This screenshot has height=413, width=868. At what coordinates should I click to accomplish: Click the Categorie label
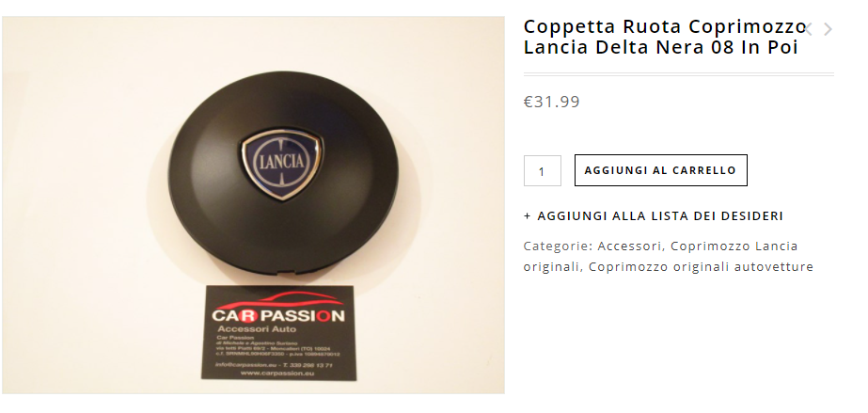pyautogui.click(x=558, y=246)
